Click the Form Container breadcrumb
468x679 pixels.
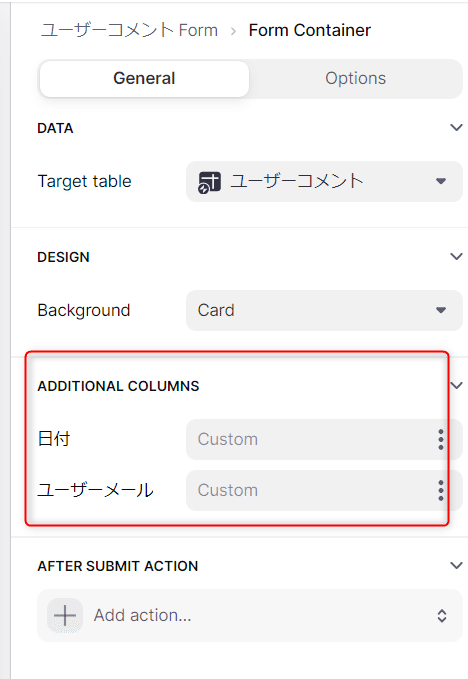(x=310, y=30)
